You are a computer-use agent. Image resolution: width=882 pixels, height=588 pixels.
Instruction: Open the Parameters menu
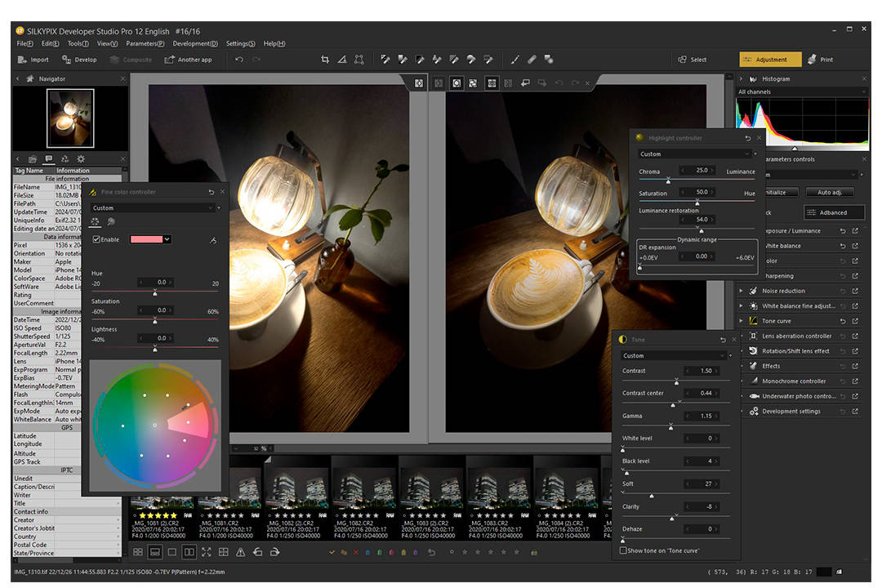(145, 43)
